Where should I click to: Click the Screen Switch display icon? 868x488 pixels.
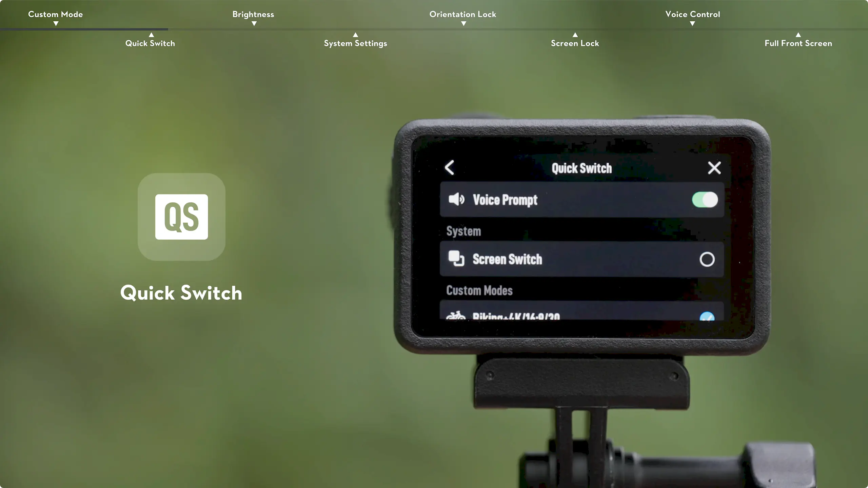[x=455, y=259]
